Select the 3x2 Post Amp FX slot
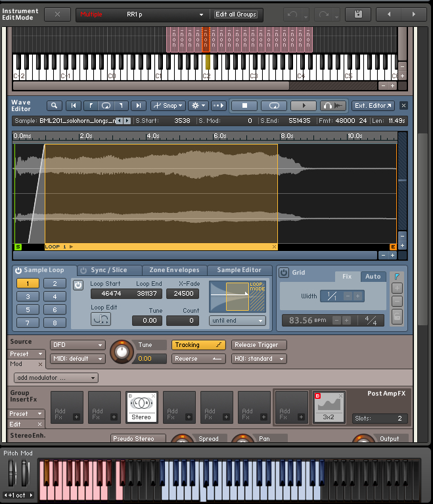The width and height of the screenshot is (433, 504). (329, 407)
